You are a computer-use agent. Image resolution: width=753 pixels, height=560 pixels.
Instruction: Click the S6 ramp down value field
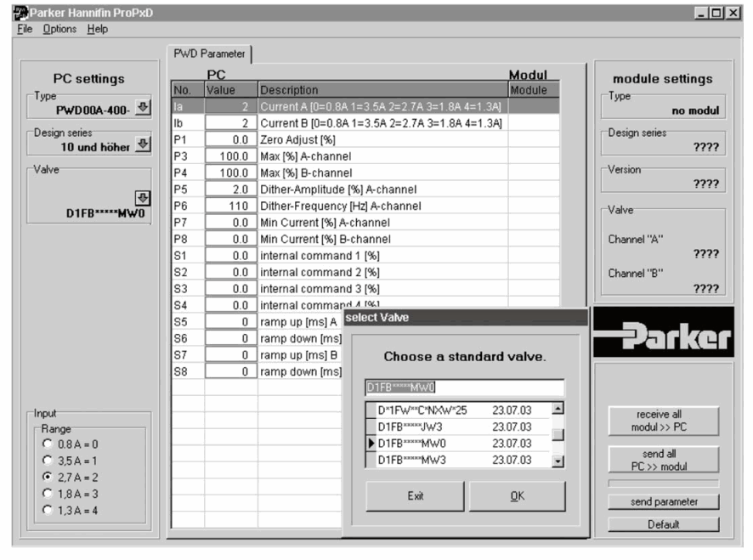[x=230, y=338]
